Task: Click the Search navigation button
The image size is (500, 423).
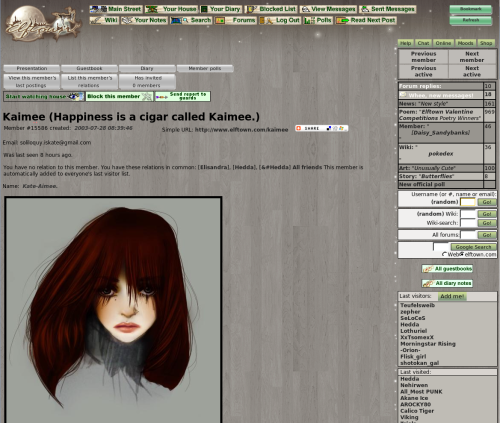Action: [x=191, y=20]
